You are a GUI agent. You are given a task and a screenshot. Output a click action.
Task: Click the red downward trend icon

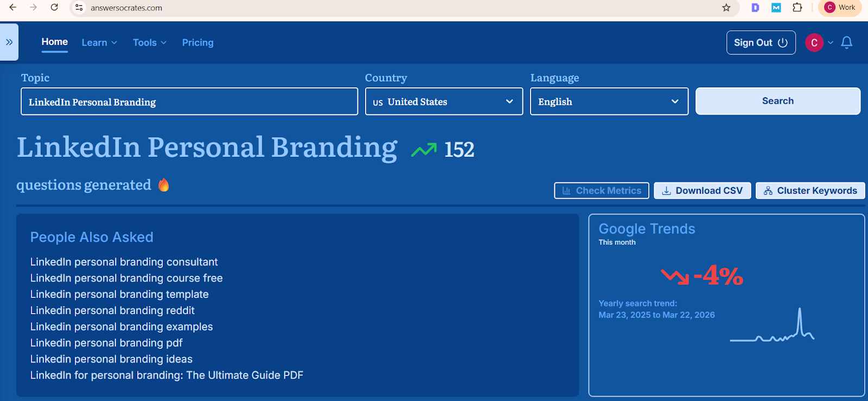pyautogui.click(x=675, y=276)
